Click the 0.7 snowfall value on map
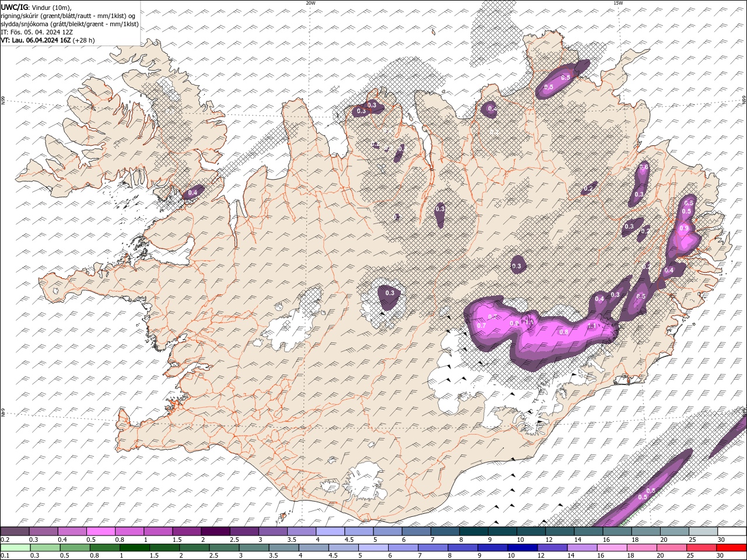The height and width of the screenshot is (560, 747). [481, 325]
